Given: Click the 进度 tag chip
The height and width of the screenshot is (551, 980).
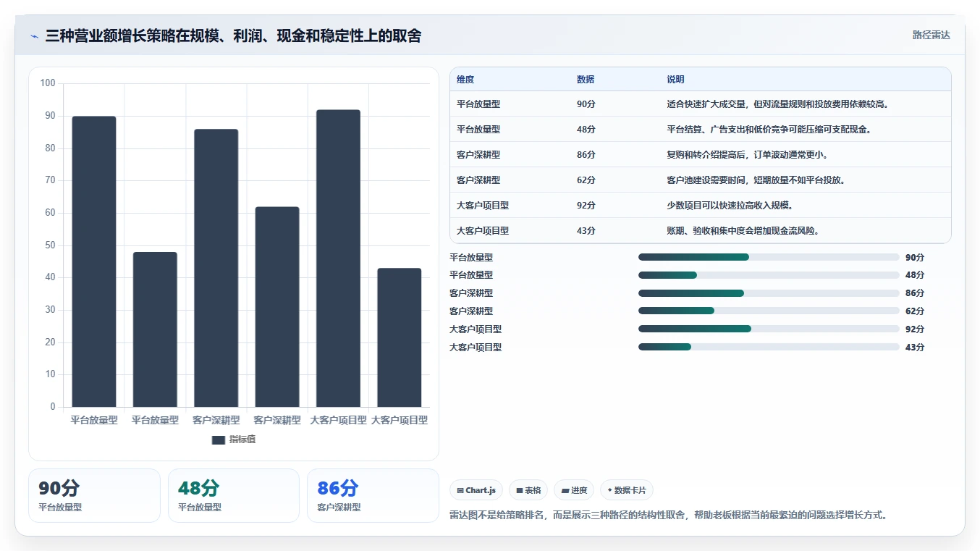Looking at the screenshot, I should click(574, 490).
